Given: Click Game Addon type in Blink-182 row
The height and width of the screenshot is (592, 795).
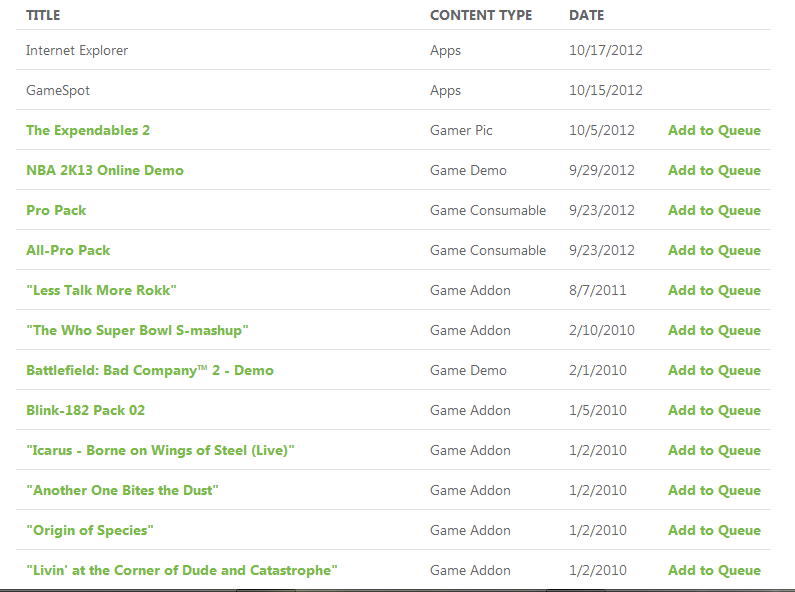Looking at the screenshot, I should click(x=471, y=411).
